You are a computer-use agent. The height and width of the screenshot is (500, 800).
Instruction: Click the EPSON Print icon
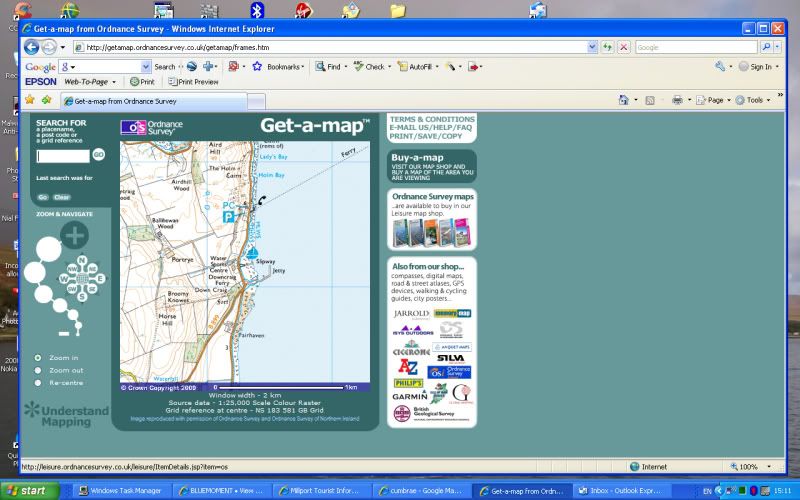pyautogui.click(x=135, y=82)
